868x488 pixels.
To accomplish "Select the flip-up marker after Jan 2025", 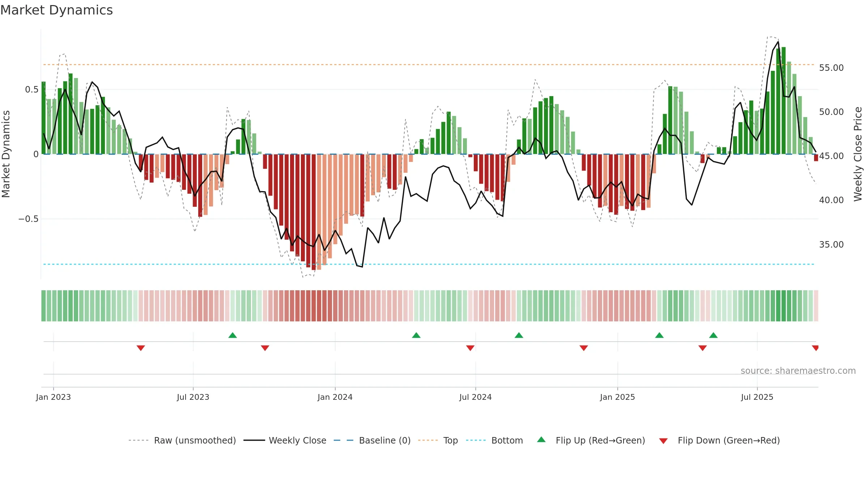I will [659, 335].
